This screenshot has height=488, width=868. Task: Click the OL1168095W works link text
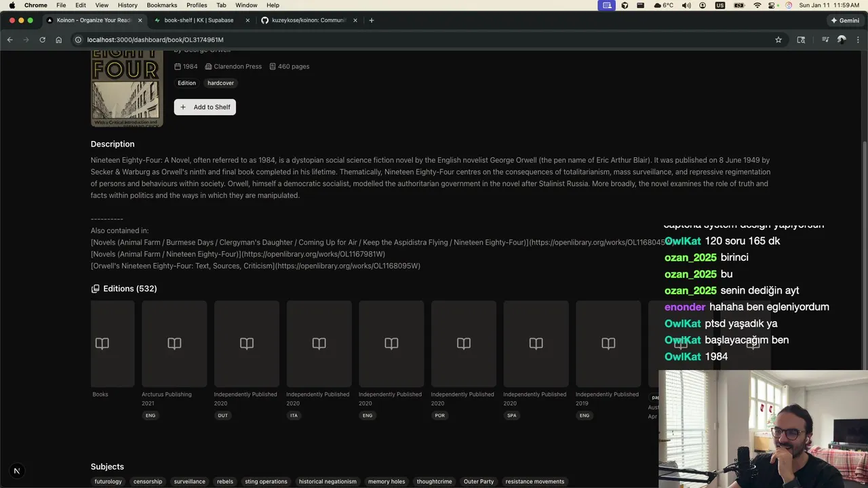(256, 266)
